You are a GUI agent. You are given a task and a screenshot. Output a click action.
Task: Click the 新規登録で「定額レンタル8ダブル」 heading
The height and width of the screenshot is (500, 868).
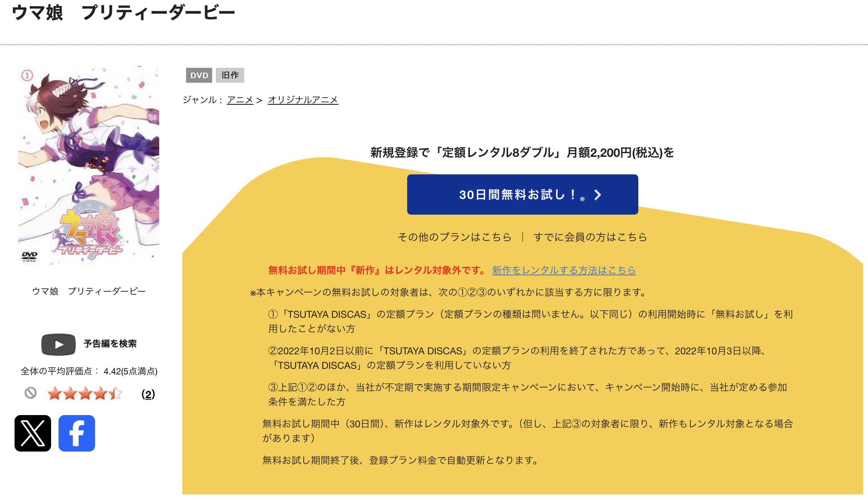522,152
